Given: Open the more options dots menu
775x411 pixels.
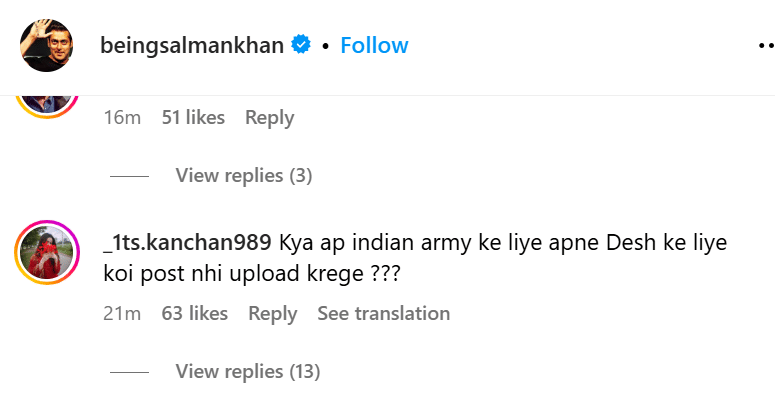Looking at the screenshot, I should [766, 45].
